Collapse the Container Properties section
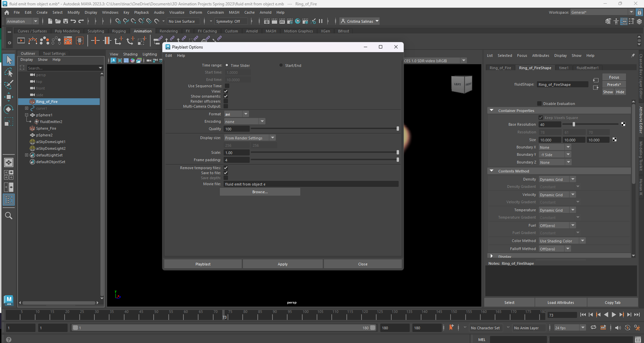This screenshot has height=343, width=644. [x=492, y=110]
